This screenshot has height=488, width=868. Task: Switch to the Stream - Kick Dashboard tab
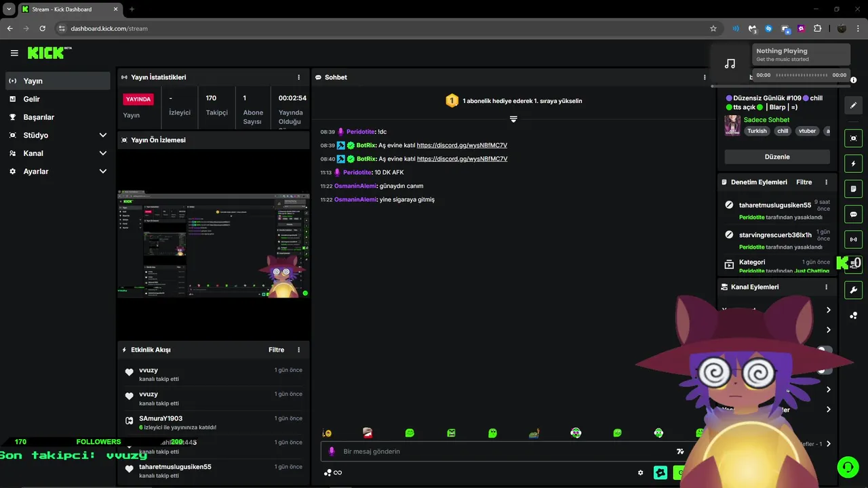70,9
